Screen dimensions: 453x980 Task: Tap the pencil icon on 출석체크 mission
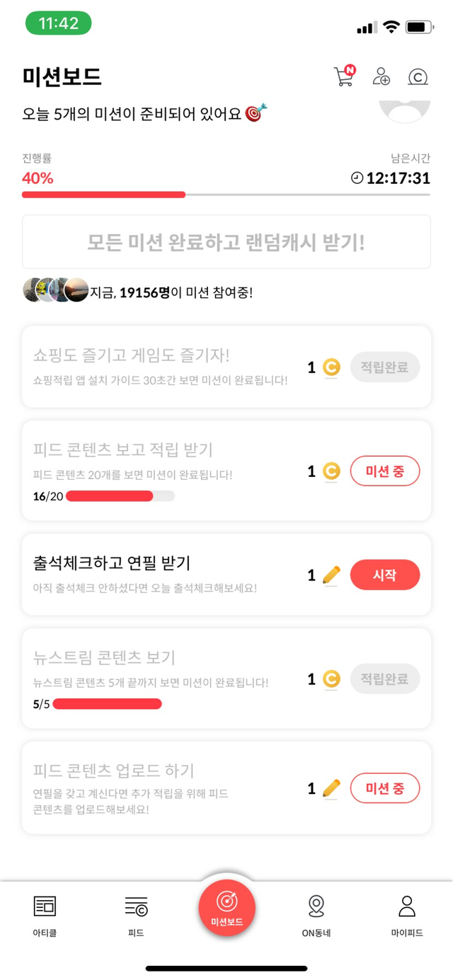click(331, 575)
